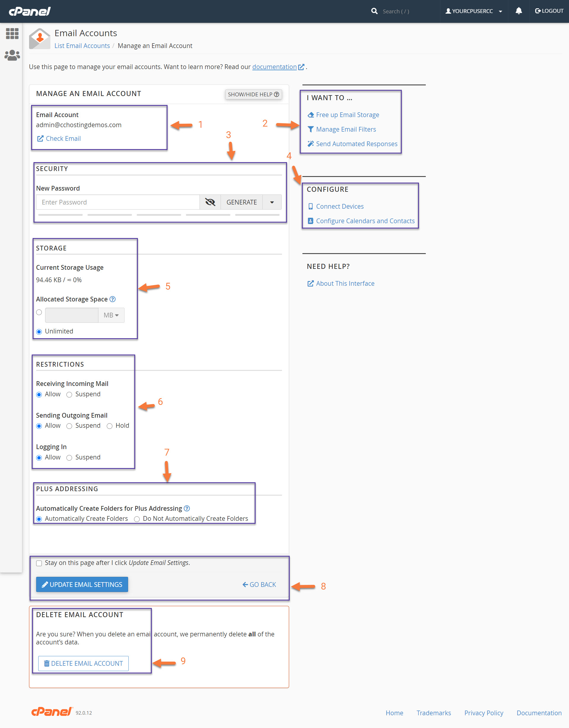The image size is (569, 728).
Task: Click LOGOUT in the top bar
Action: (x=549, y=11)
